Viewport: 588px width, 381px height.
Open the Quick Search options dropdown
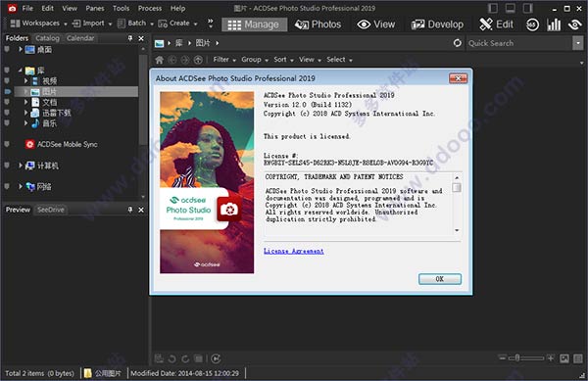pos(578,43)
